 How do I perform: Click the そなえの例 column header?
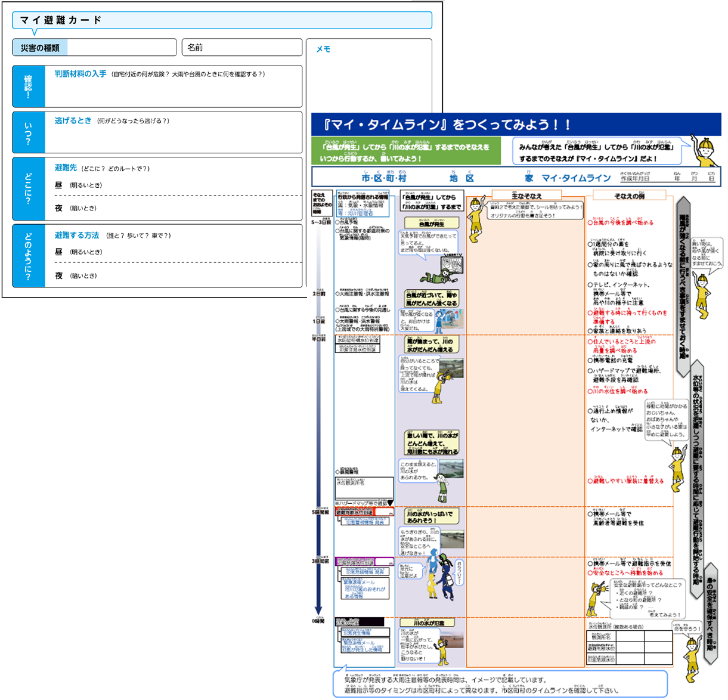[629, 196]
